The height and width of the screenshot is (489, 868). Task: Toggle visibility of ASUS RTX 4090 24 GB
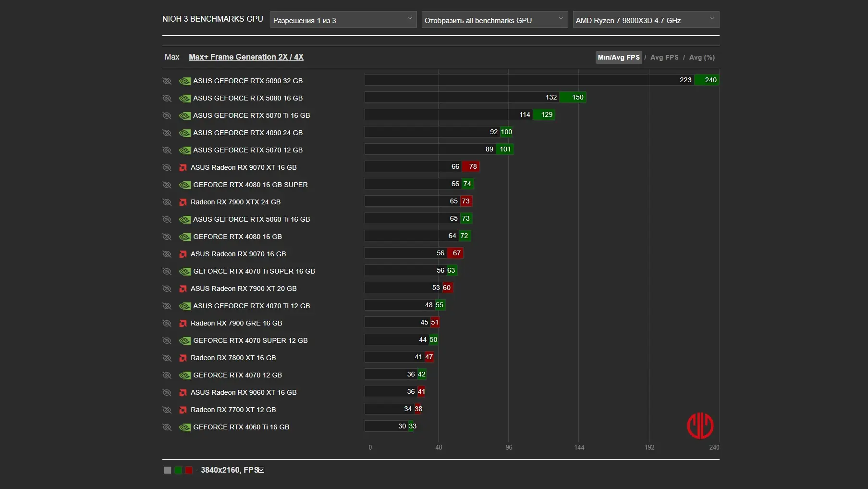pyautogui.click(x=167, y=133)
